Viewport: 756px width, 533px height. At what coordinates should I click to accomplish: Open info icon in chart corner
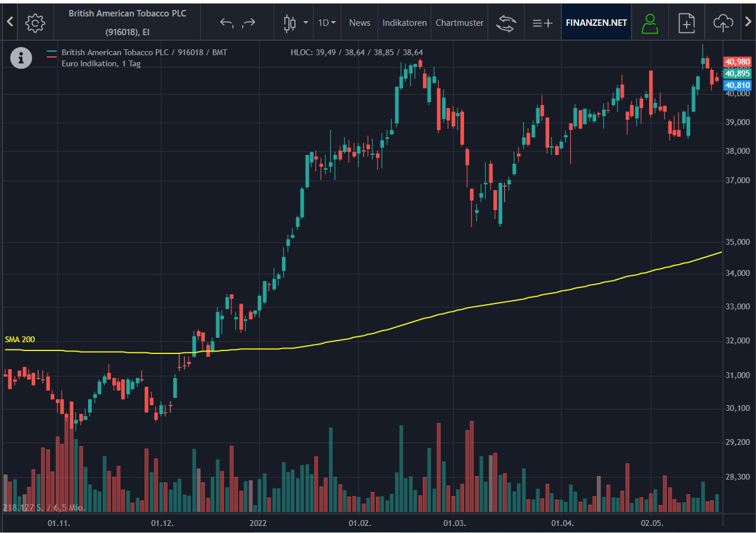tap(21, 58)
